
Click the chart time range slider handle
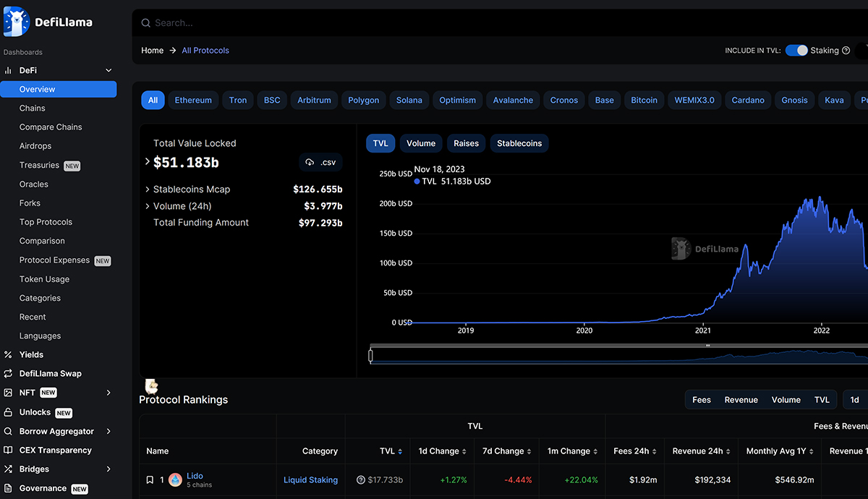point(370,355)
